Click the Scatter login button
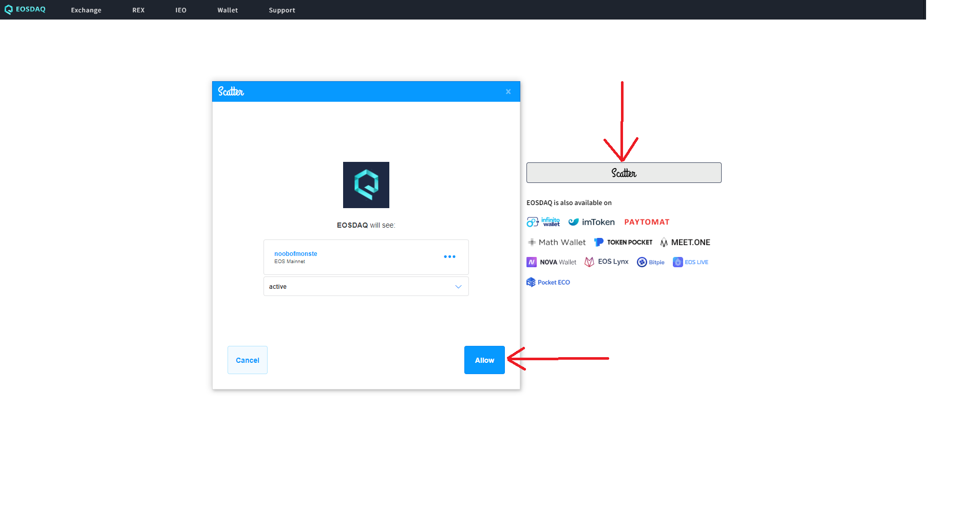Image resolution: width=980 pixels, height=518 pixels. pyautogui.click(x=624, y=173)
